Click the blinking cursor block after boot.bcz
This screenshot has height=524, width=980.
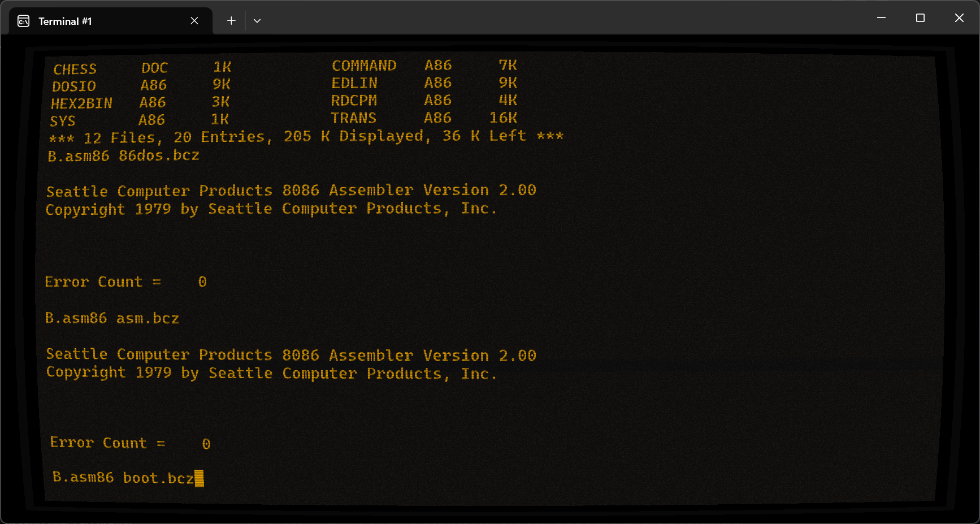(200, 478)
